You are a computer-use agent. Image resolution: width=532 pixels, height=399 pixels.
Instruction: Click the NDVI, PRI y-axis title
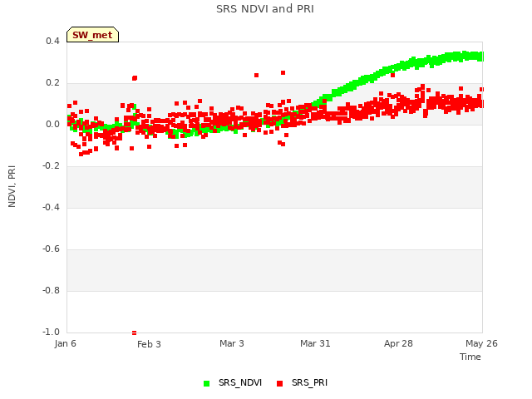click(x=12, y=186)
